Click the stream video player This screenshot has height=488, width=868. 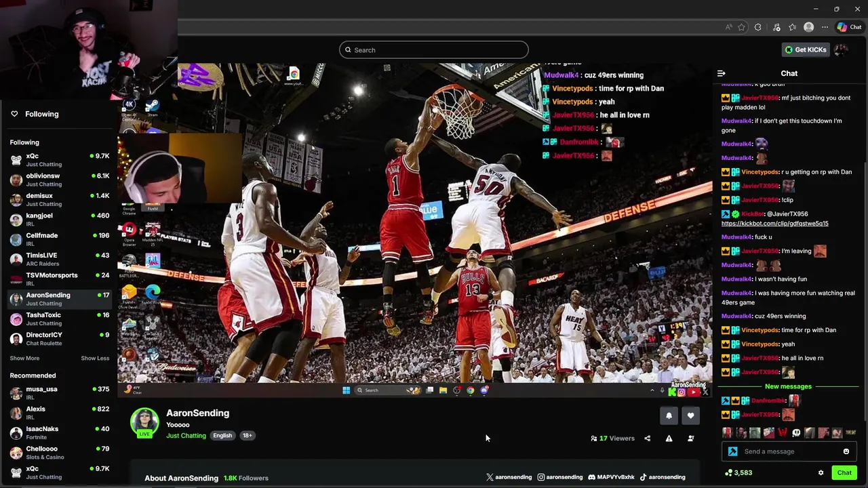tap(415, 230)
